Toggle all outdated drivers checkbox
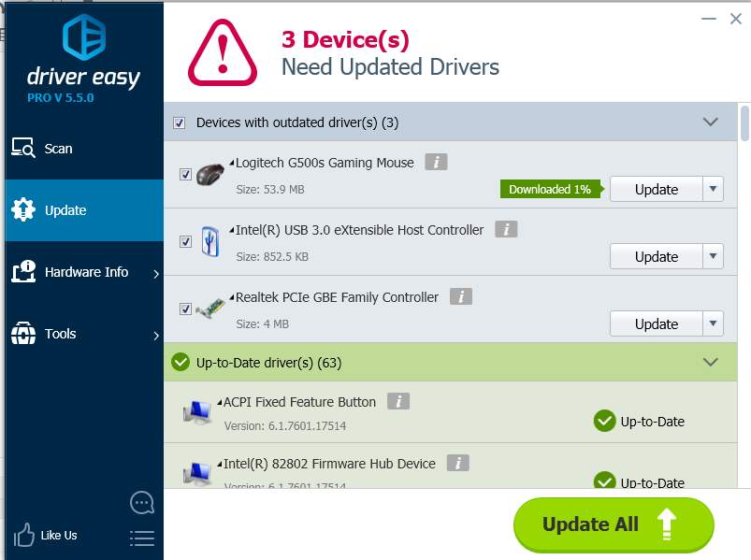Screen dimensions: 751x560 tap(180, 122)
